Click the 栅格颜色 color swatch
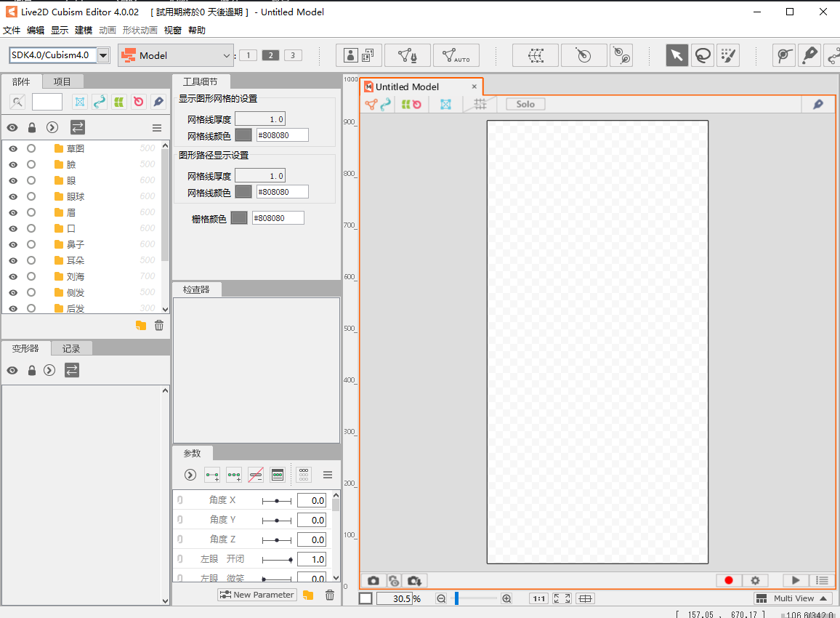840x618 pixels. 239,218
